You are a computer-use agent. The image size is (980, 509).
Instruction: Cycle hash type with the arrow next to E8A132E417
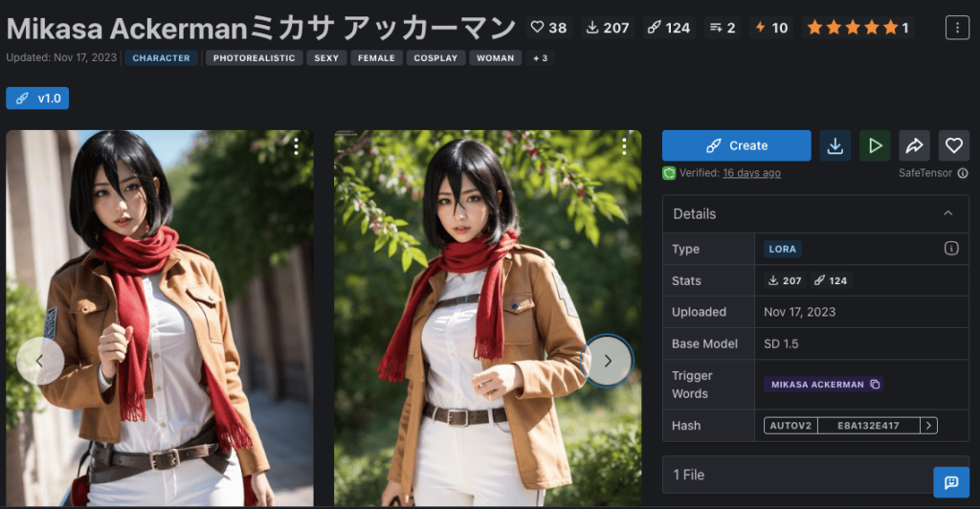click(928, 426)
